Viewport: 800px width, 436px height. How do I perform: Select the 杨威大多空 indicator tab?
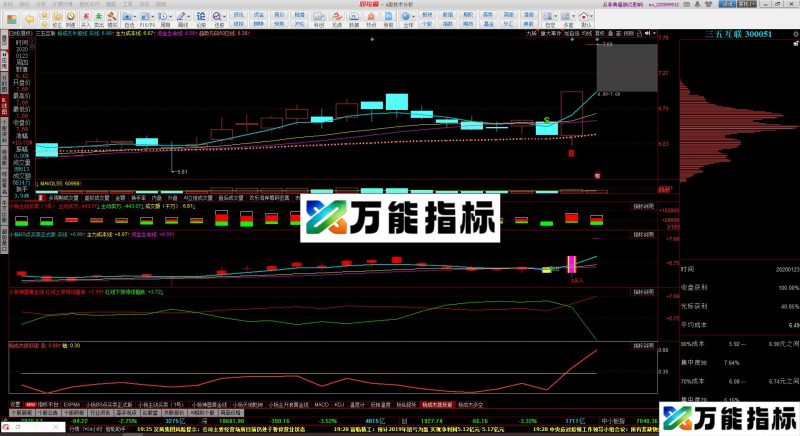coord(470,404)
